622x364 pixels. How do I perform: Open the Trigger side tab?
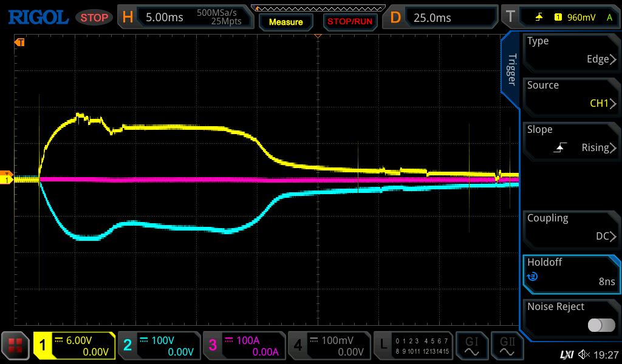click(511, 70)
